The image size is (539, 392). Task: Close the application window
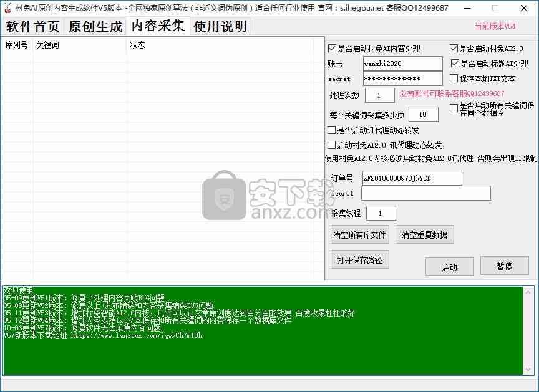(x=524, y=8)
